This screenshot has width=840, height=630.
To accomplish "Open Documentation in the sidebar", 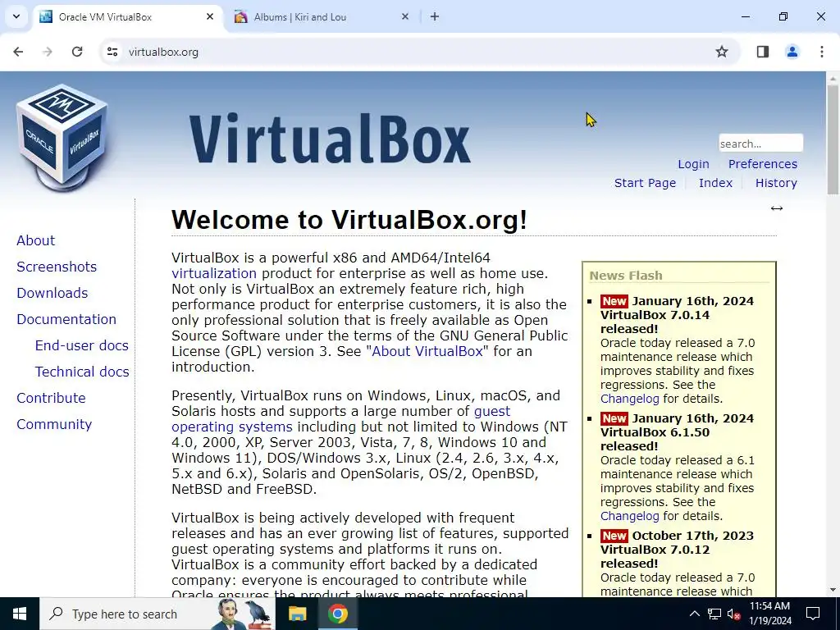I will [66, 319].
